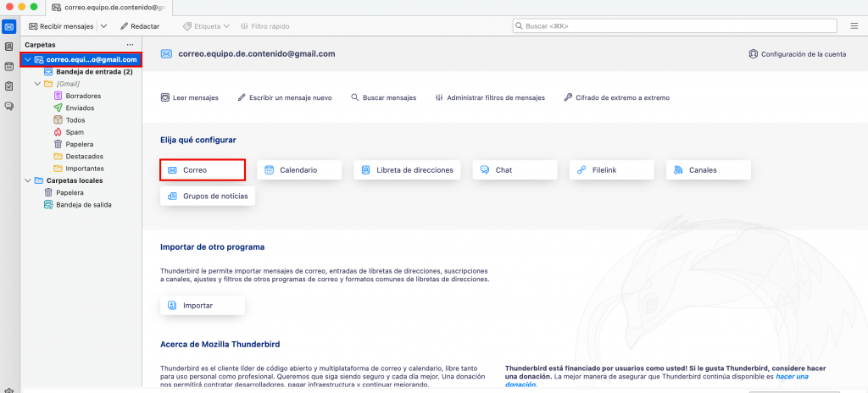This screenshot has width=868, height=393.
Task: Choose Correo account setup
Action: (203, 170)
